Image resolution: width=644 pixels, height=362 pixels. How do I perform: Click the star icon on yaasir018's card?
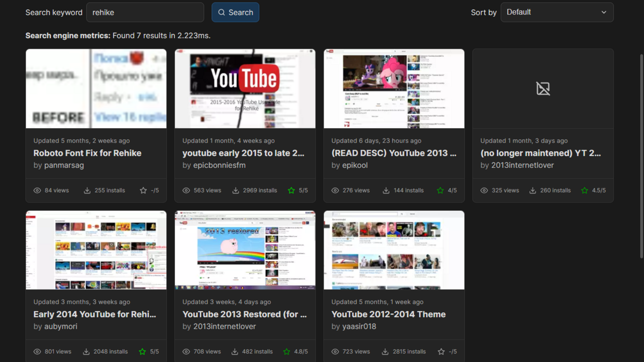(441, 352)
